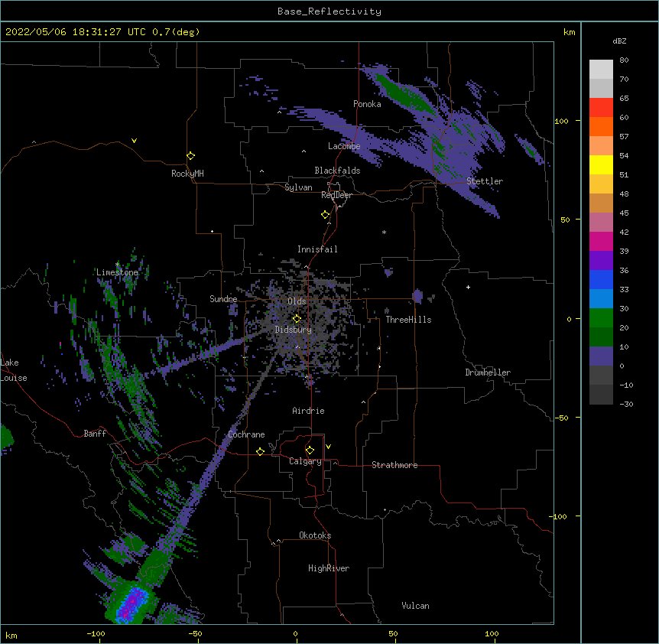
Task: Select the bright yellow swatch between 54 and 51
Action: click(x=601, y=164)
